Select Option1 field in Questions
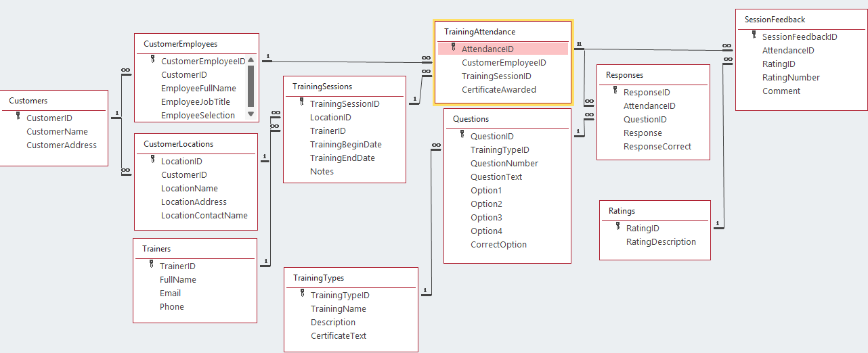The height and width of the screenshot is (353, 868). coord(486,190)
